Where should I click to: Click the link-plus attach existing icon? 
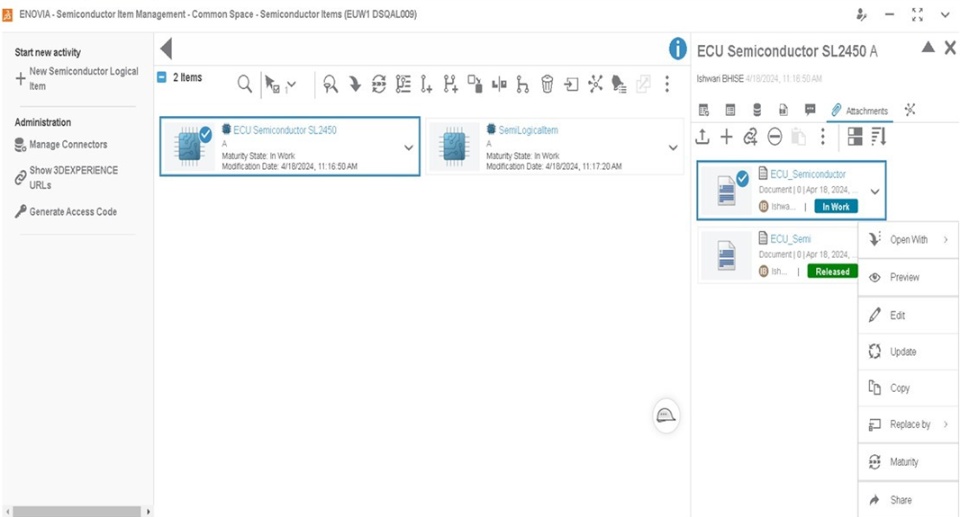click(x=750, y=137)
